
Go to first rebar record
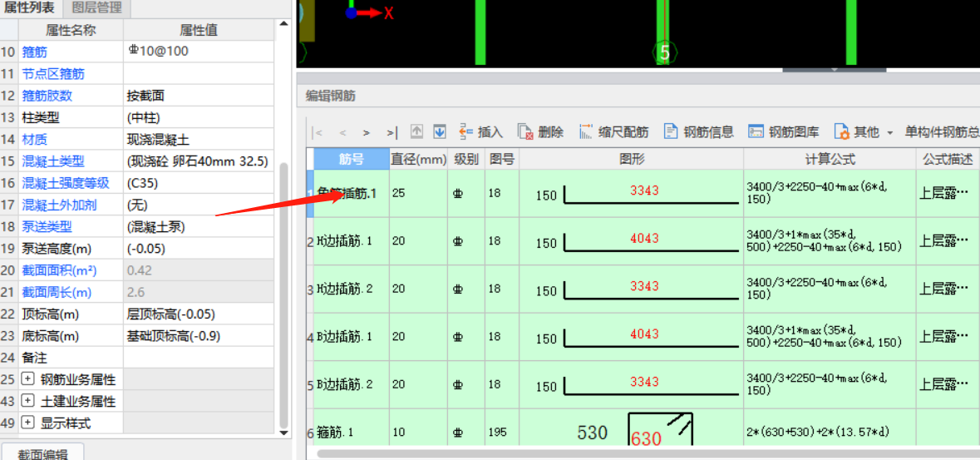point(318,132)
